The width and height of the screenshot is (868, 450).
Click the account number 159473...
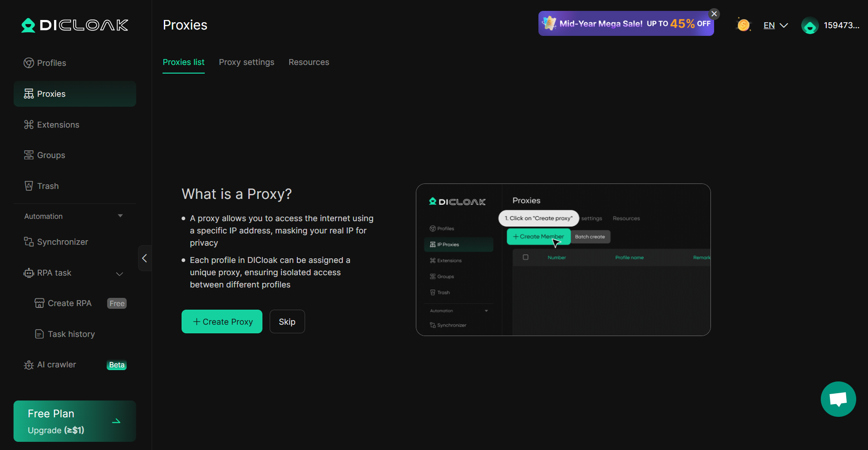pyautogui.click(x=841, y=25)
